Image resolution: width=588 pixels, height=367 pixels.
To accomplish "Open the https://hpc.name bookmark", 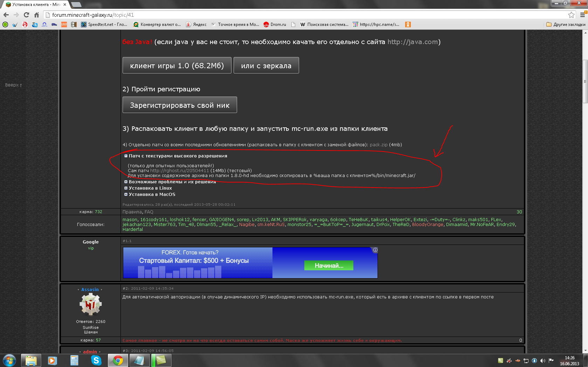I will 376,24.
